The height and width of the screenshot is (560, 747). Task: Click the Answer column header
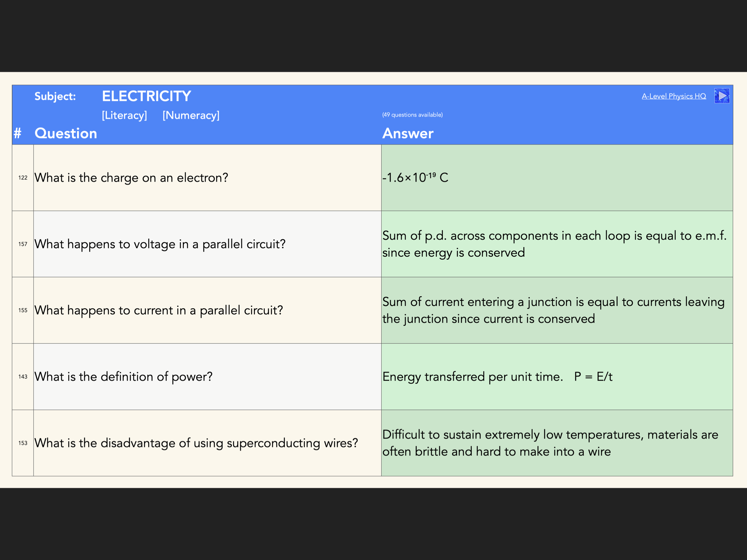(x=408, y=133)
